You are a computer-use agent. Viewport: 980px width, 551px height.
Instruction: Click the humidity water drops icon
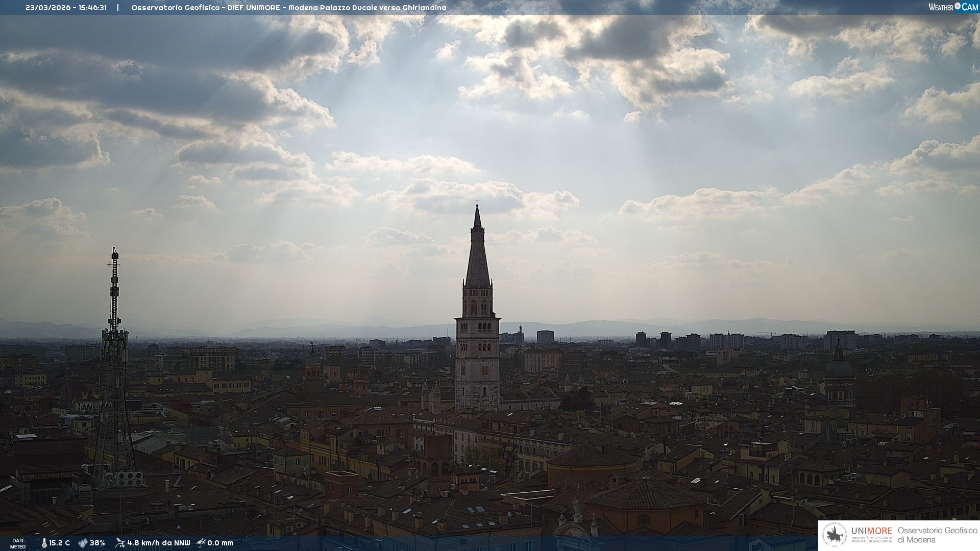point(83,543)
